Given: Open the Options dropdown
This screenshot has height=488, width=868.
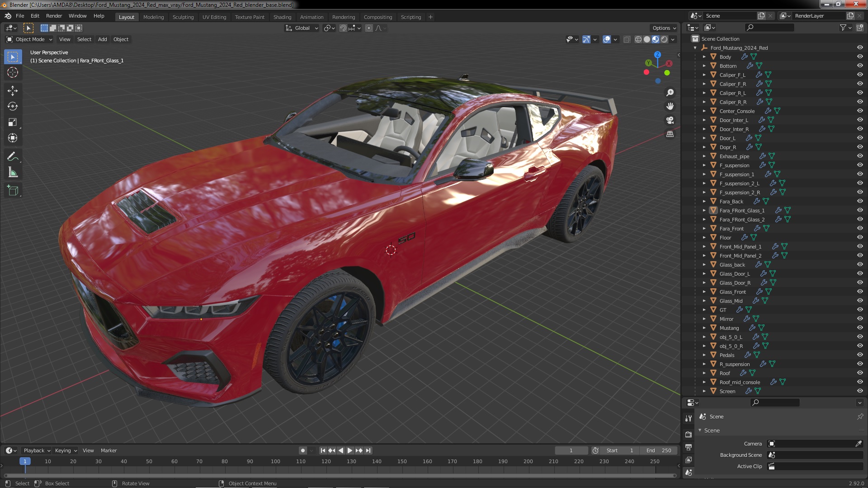Looking at the screenshot, I should pyautogui.click(x=664, y=28).
